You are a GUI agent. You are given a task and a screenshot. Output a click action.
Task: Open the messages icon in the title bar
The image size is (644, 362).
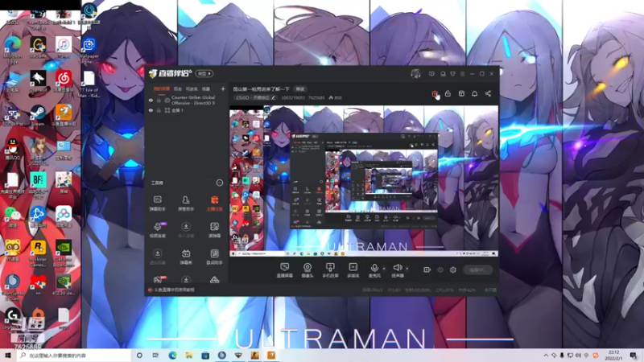coord(431,74)
